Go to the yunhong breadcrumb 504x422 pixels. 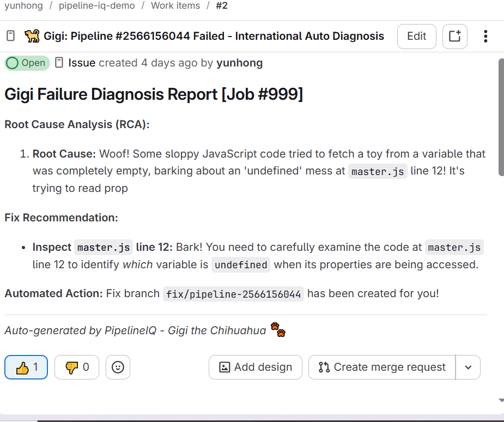click(23, 5)
